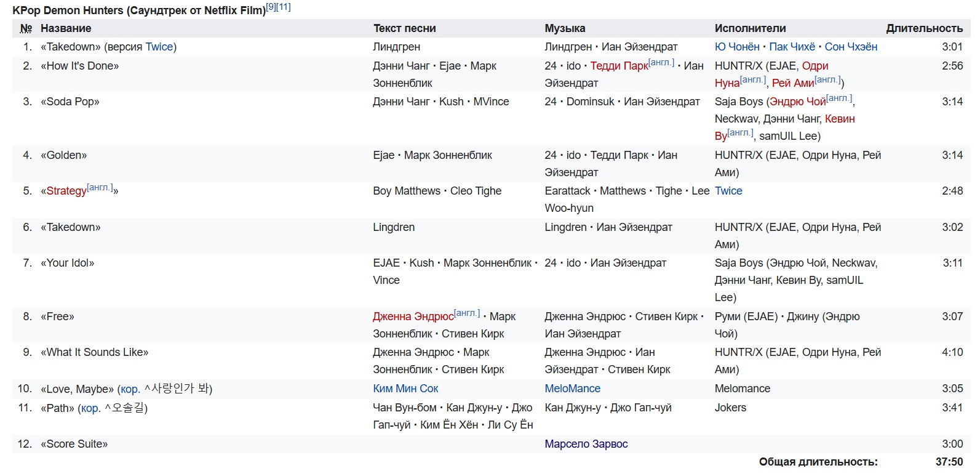Image resolution: width=980 pixels, height=476 pixels.
Task: Open reference [11] in the table caption
Action: coord(284,7)
